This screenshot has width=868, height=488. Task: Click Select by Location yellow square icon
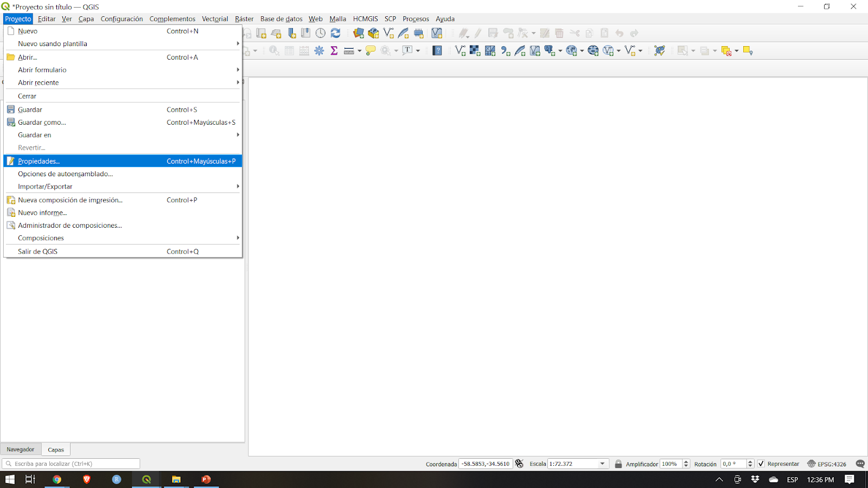click(748, 50)
